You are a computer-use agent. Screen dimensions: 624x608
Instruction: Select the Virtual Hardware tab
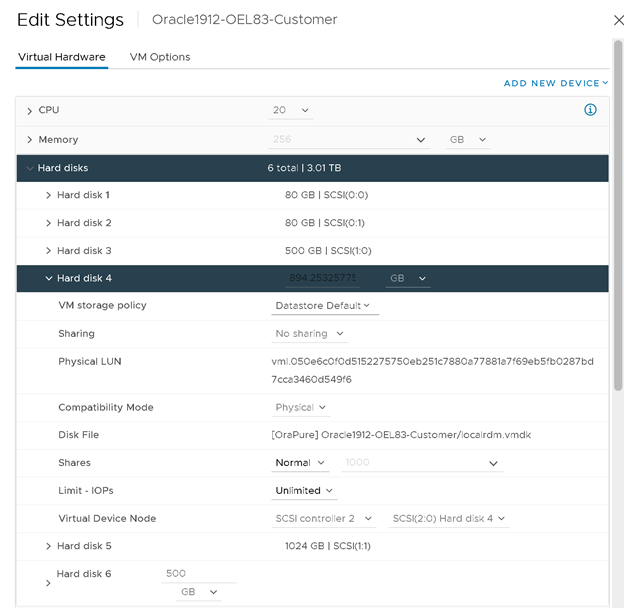[61, 57]
